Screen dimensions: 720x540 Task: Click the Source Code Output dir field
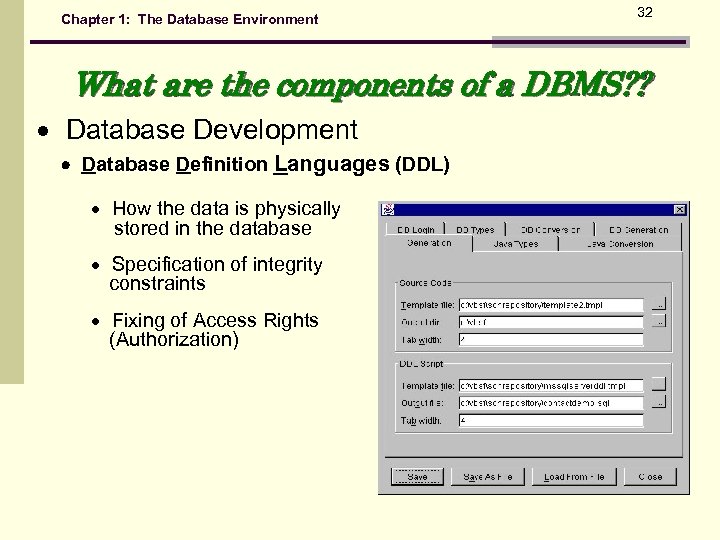[x=551, y=322]
